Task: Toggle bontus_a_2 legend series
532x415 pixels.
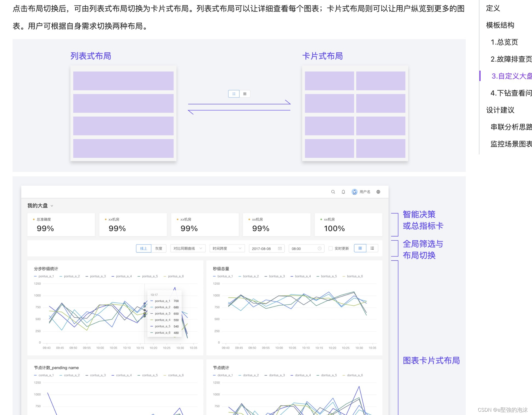Action: click(248, 276)
